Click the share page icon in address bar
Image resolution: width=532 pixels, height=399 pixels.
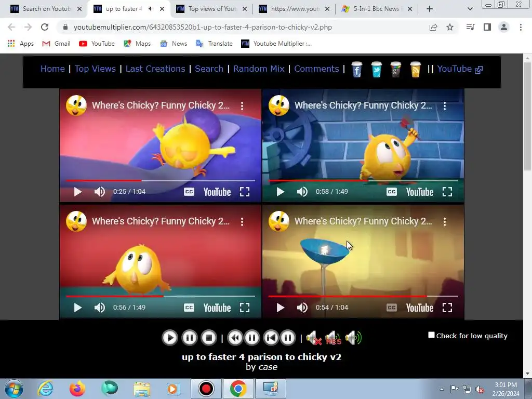(x=433, y=27)
